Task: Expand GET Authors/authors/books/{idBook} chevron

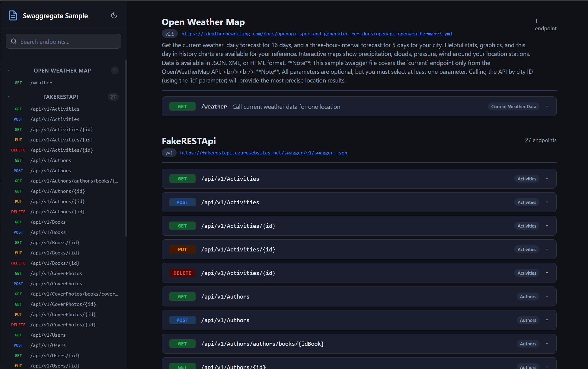Action: tap(547, 344)
